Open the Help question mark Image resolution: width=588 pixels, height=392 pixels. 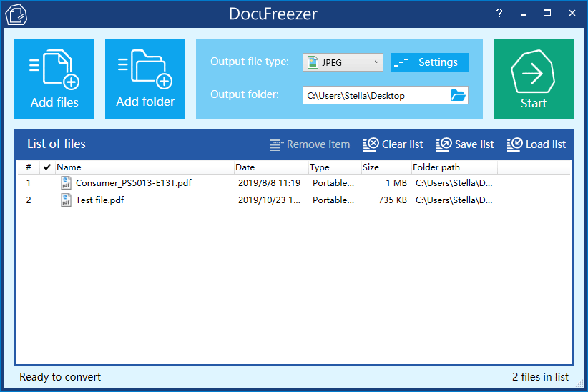499,13
